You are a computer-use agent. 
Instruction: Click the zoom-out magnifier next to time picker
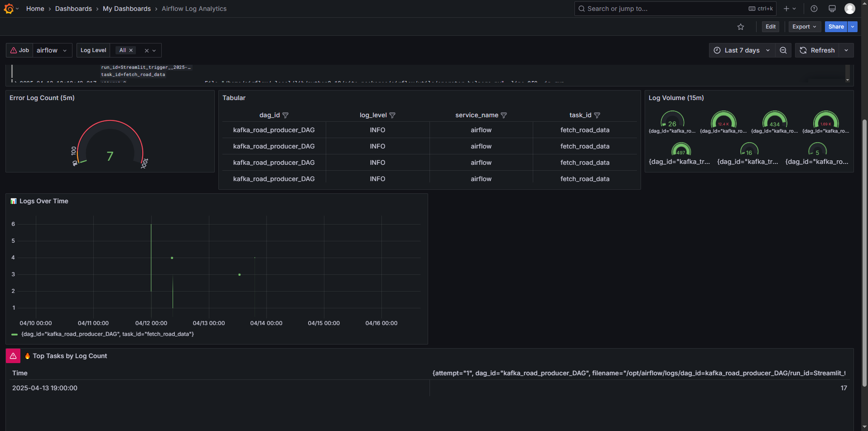pyautogui.click(x=783, y=50)
